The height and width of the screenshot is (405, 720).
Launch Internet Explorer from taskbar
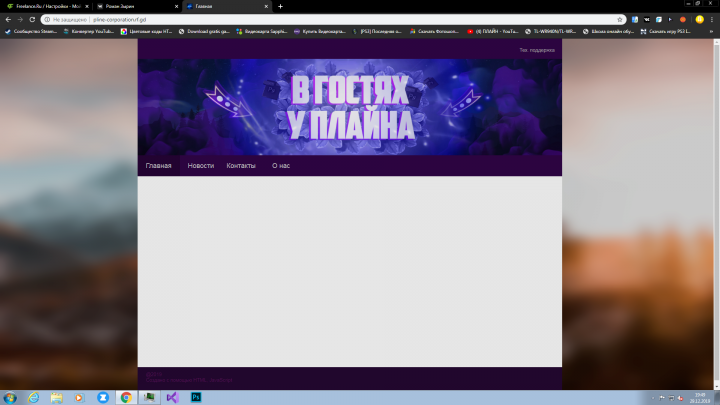34,398
